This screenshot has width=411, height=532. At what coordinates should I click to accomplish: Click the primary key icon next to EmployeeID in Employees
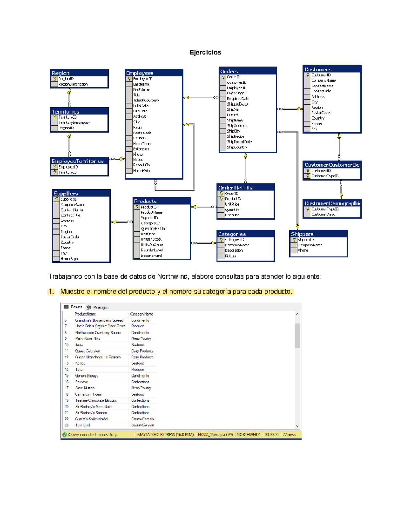click(129, 79)
